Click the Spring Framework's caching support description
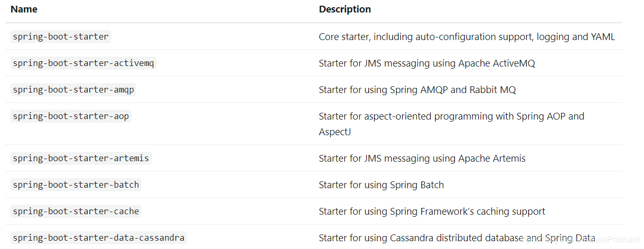 [432, 212]
